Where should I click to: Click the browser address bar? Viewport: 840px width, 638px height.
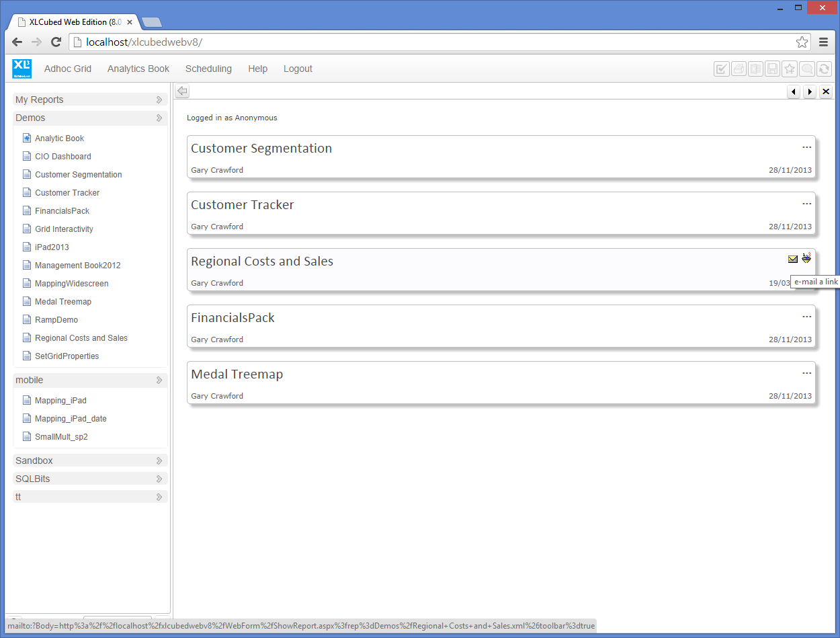[438, 42]
